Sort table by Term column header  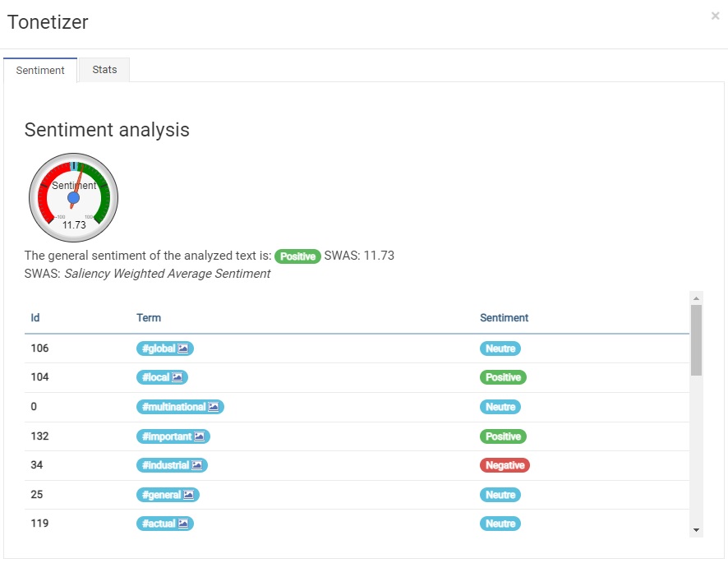pyautogui.click(x=149, y=318)
